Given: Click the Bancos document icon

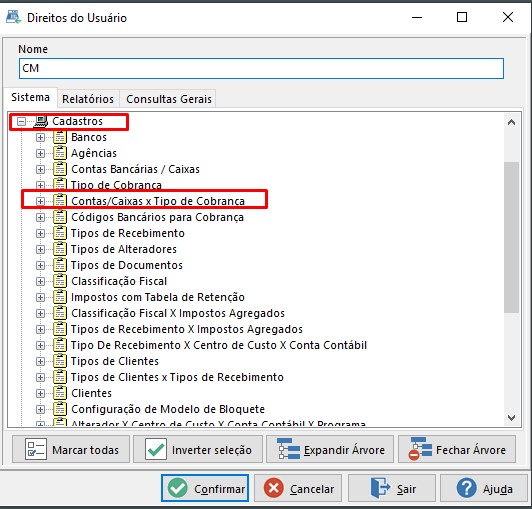Looking at the screenshot, I should click(60, 137).
